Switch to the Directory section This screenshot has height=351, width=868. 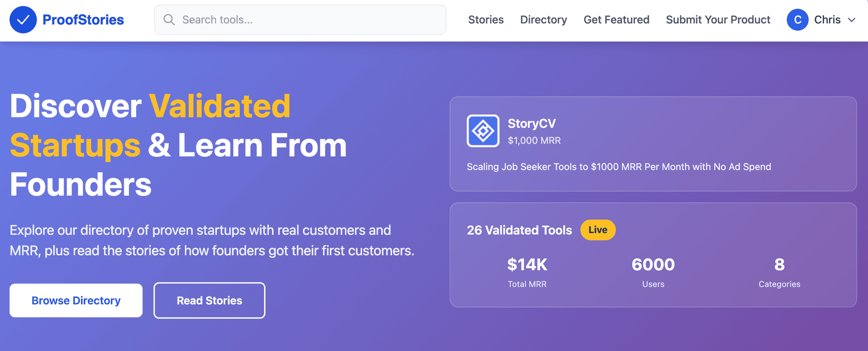click(x=543, y=19)
